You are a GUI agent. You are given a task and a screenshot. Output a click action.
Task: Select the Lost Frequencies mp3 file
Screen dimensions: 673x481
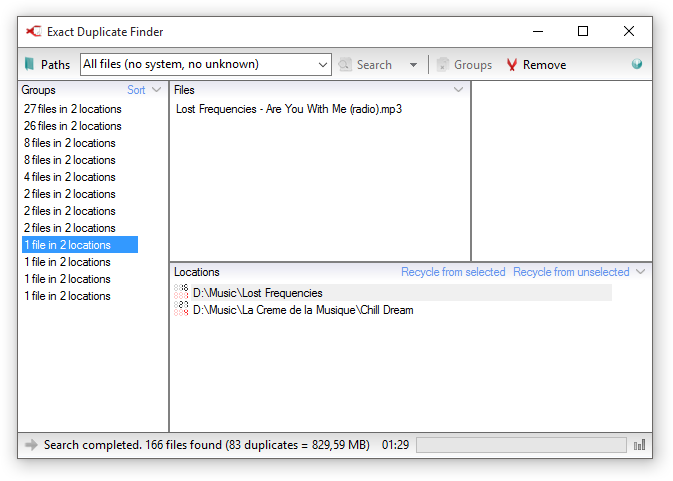pos(289,109)
